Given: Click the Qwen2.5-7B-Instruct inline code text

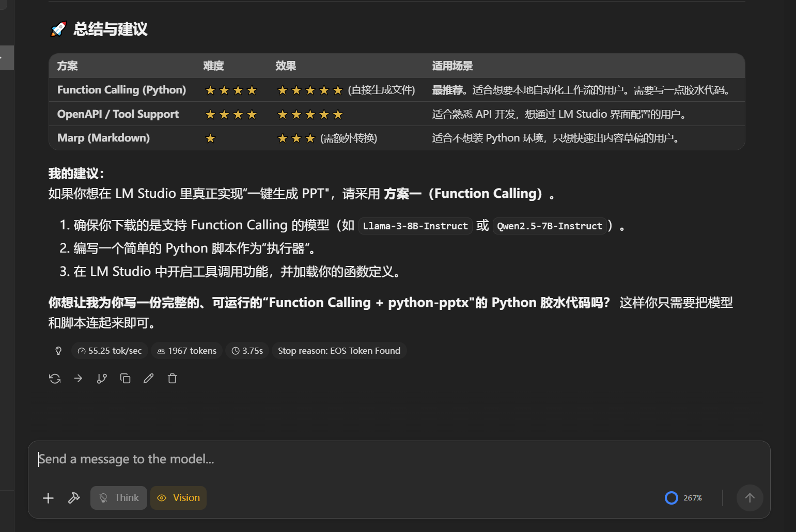Looking at the screenshot, I should [550, 226].
